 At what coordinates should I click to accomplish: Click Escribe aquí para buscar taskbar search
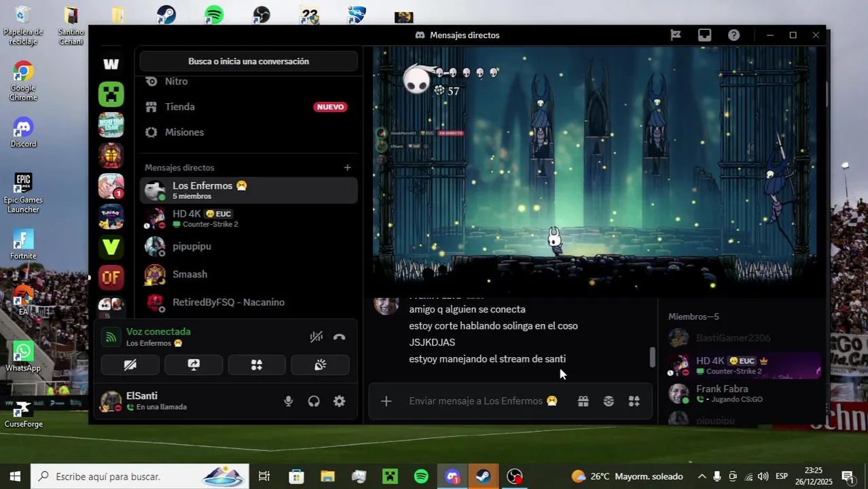tap(140, 476)
